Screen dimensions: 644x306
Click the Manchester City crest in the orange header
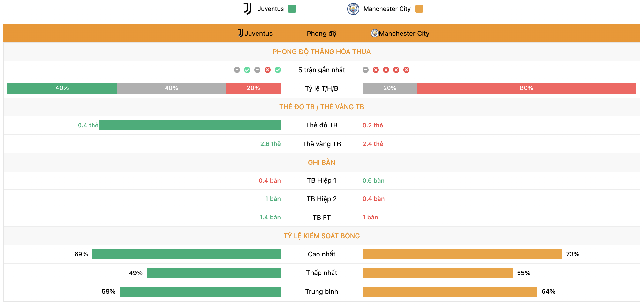[x=374, y=33]
